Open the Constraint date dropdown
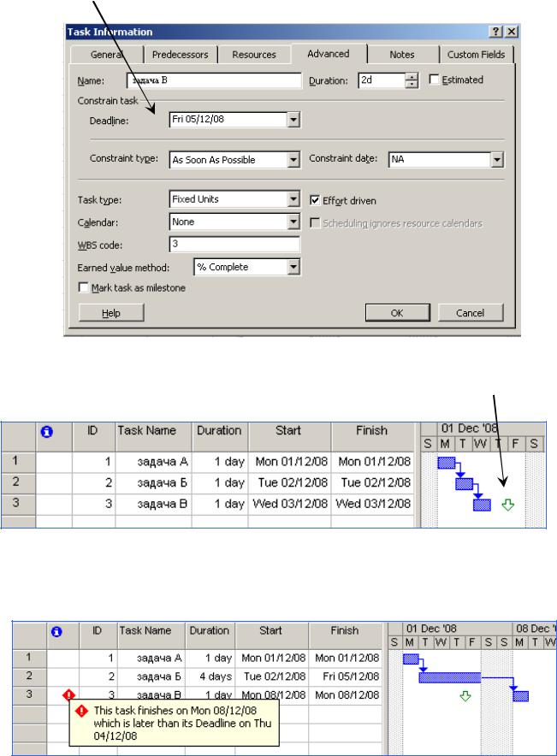This screenshot has height=756, width=557. click(497, 160)
